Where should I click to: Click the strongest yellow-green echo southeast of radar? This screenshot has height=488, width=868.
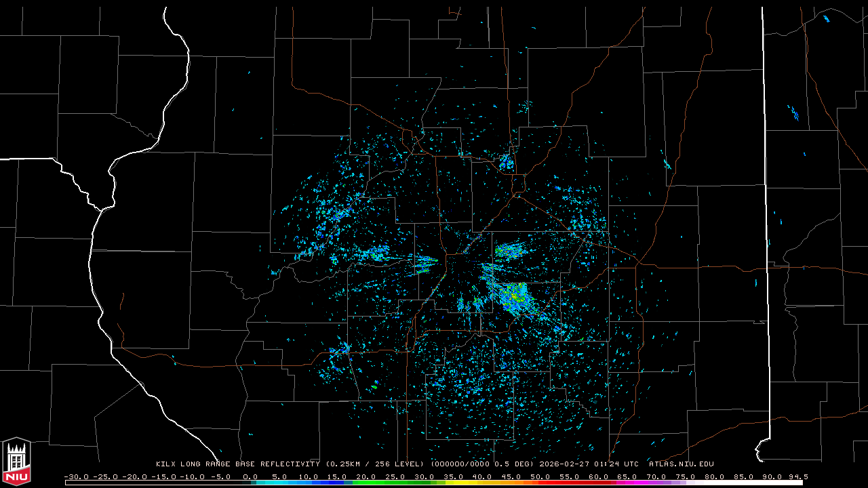coord(517,296)
